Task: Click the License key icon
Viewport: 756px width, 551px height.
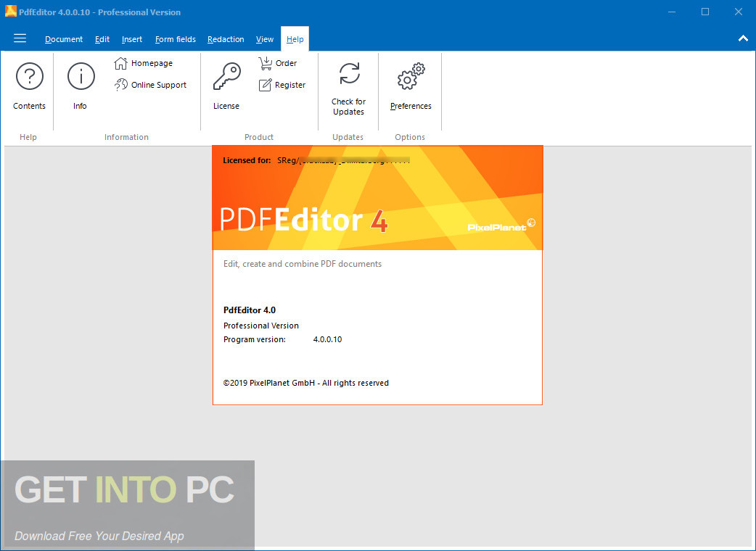Action: click(226, 77)
